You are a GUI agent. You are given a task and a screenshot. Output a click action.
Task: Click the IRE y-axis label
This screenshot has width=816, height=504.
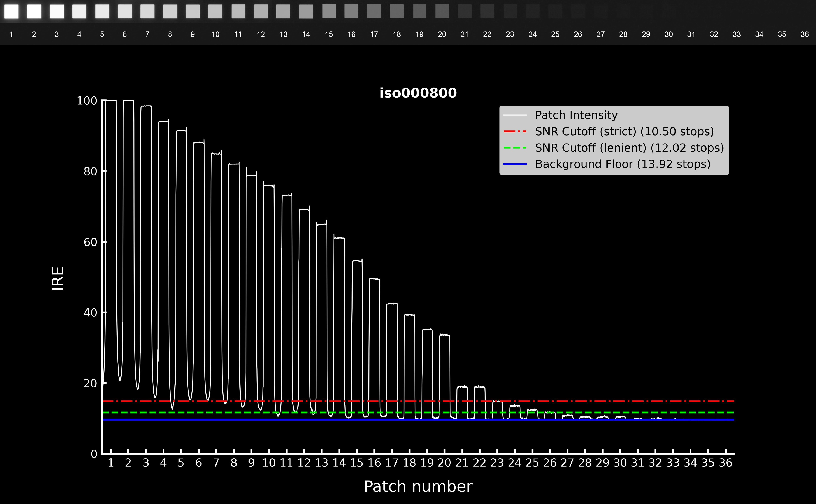point(58,278)
